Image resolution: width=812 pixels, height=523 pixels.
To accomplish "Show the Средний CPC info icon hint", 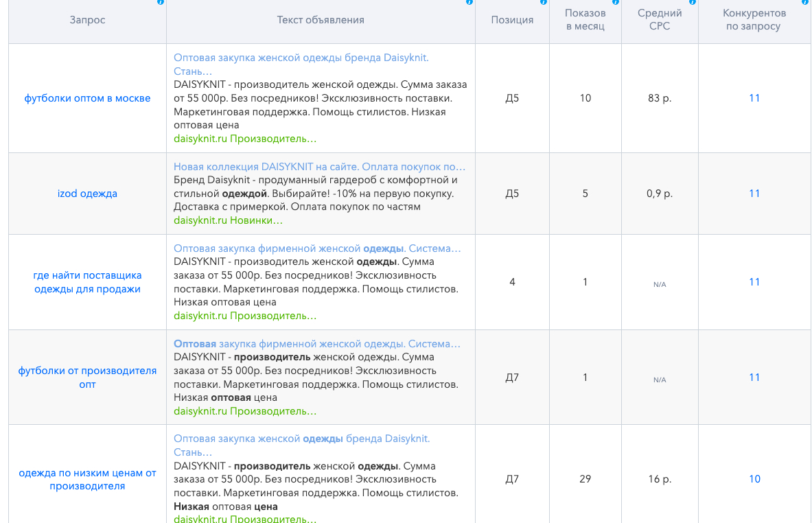I will click(693, 2).
